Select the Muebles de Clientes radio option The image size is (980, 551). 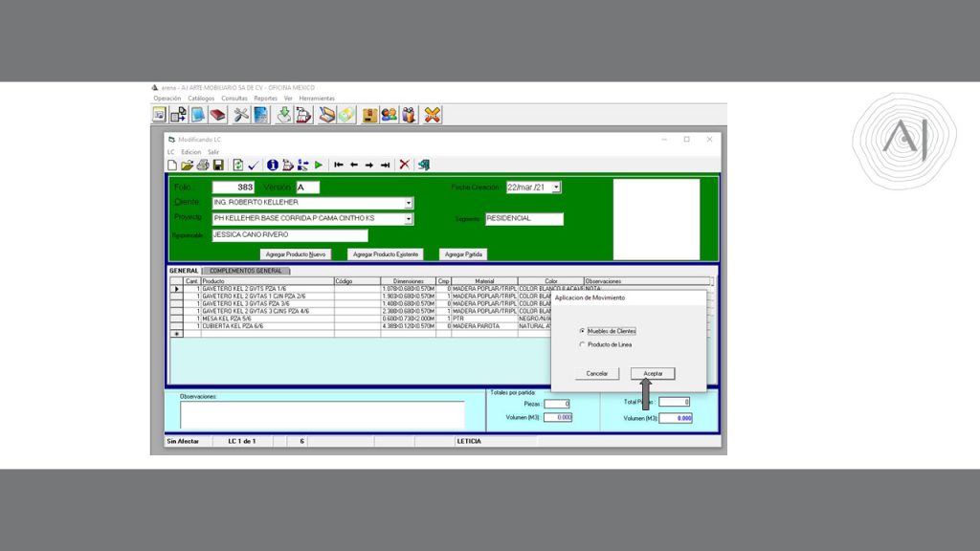point(582,331)
